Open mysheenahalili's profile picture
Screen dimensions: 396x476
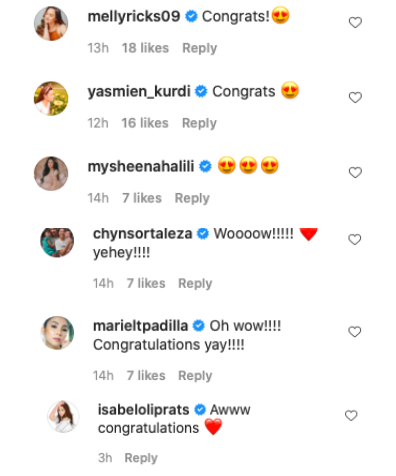[51, 173]
